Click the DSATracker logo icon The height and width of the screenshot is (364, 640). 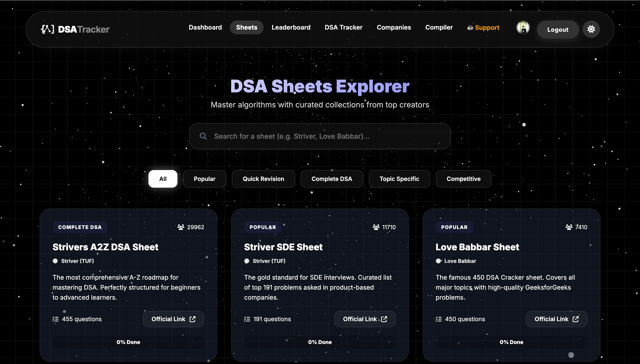click(x=47, y=29)
